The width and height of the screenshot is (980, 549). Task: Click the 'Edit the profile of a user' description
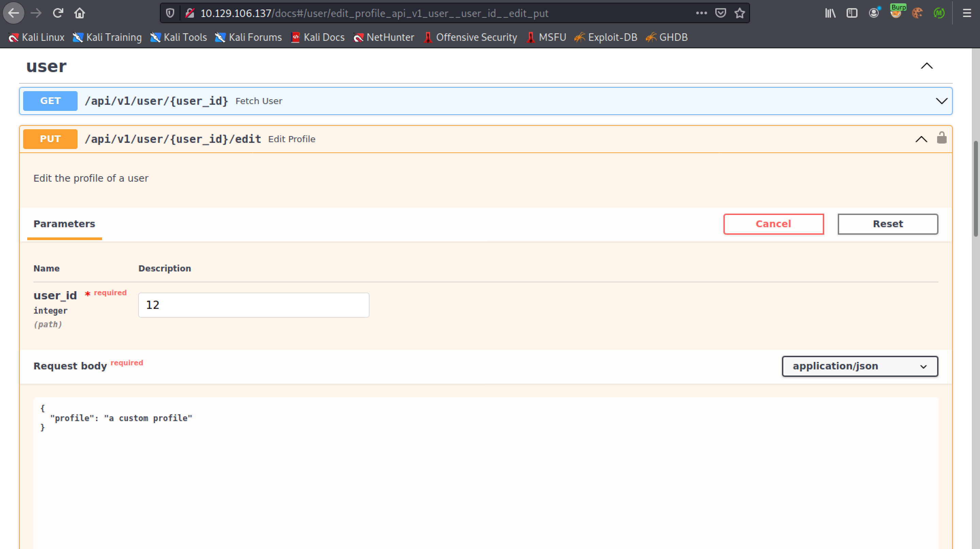tap(91, 178)
